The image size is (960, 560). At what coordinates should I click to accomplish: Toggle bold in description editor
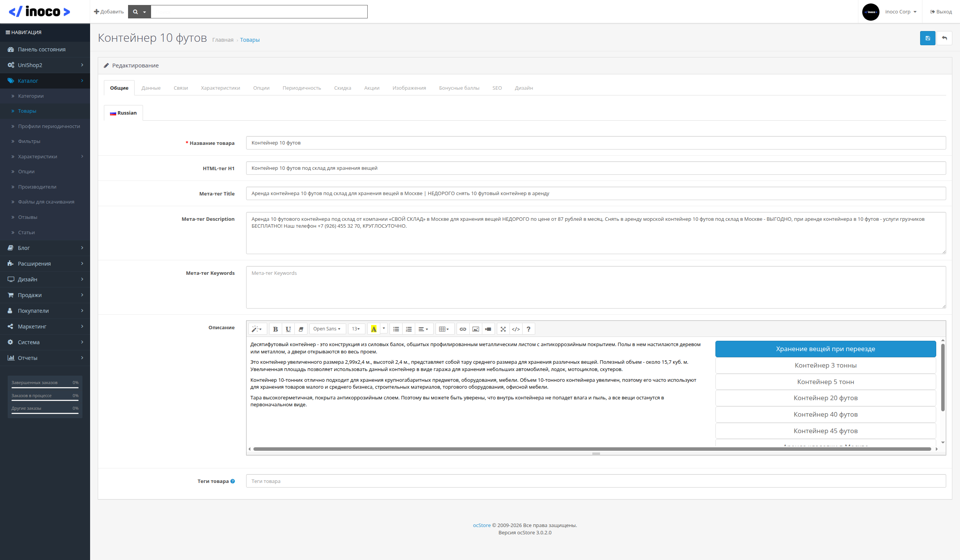pos(275,329)
